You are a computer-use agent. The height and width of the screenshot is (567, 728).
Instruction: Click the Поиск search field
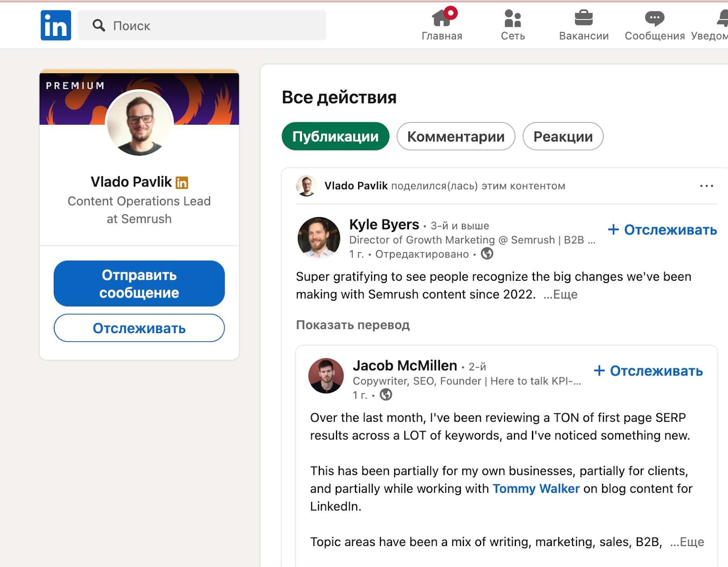202,25
